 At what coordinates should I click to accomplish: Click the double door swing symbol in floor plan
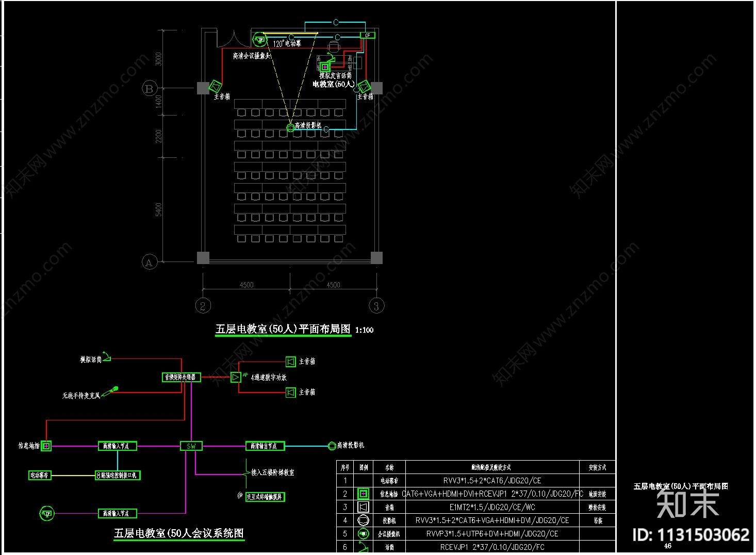tap(234, 39)
